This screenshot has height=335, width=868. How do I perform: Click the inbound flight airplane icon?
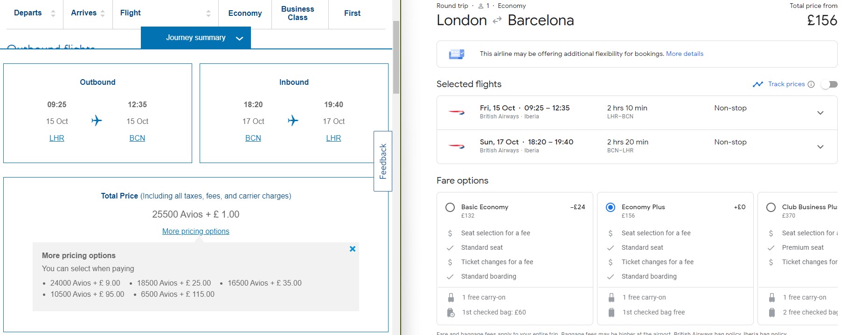pyautogui.click(x=293, y=121)
